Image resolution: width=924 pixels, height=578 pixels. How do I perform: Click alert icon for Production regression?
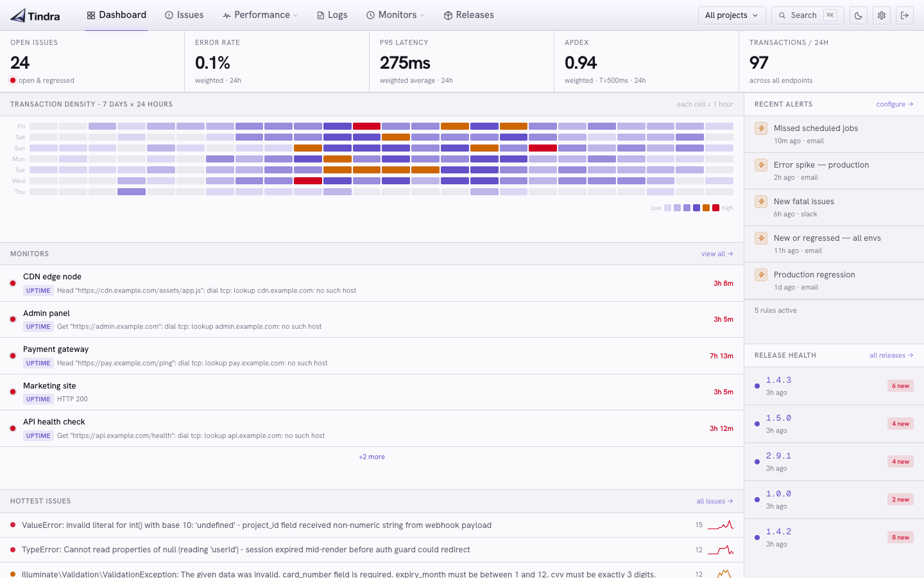pyautogui.click(x=761, y=274)
